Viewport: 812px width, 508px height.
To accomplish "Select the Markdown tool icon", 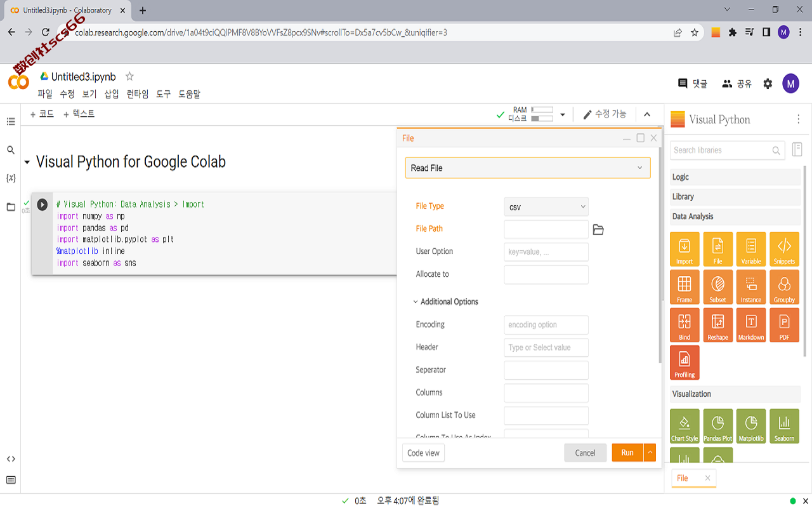I will point(751,325).
